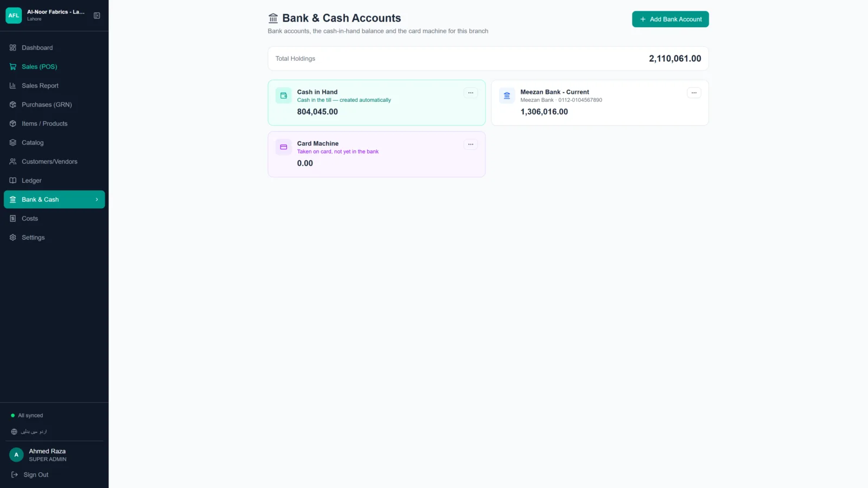This screenshot has width=868, height=488.
Task: Click the AFL branch logo
Action: pos(14,16)
